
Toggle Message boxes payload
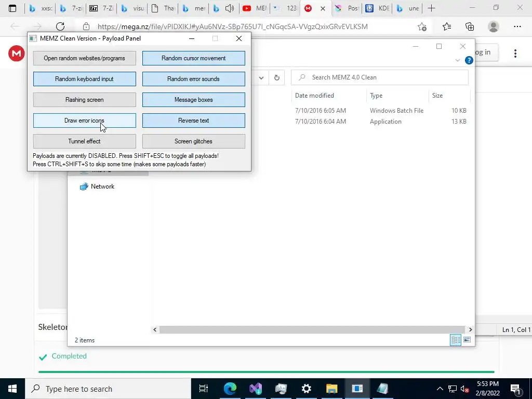click(x=193, y=100)
